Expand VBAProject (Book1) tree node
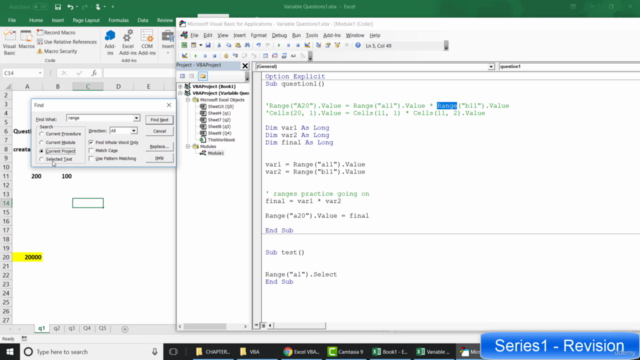The image size is (640, 360). pyautogui.click(x=180, y=87)
